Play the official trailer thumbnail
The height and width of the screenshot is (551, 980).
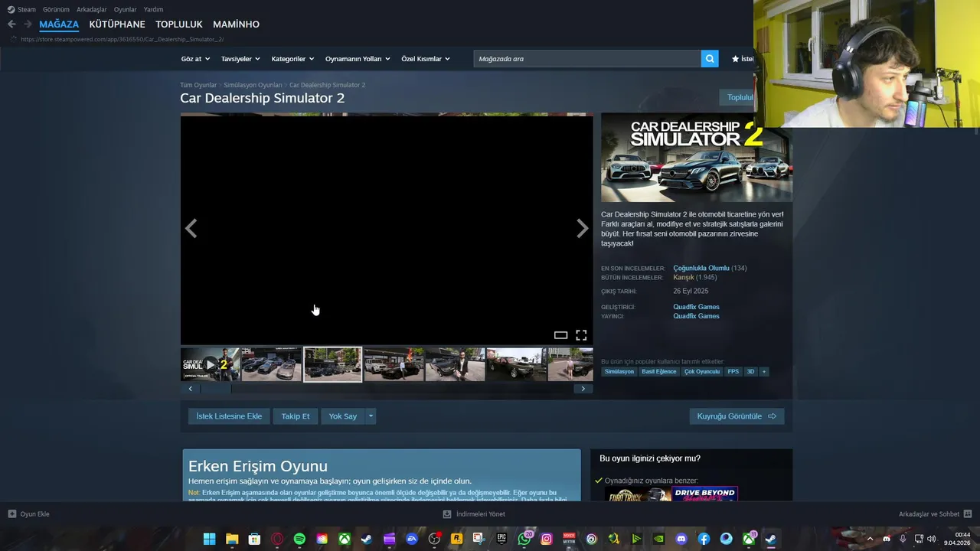[x=210, y=364]
